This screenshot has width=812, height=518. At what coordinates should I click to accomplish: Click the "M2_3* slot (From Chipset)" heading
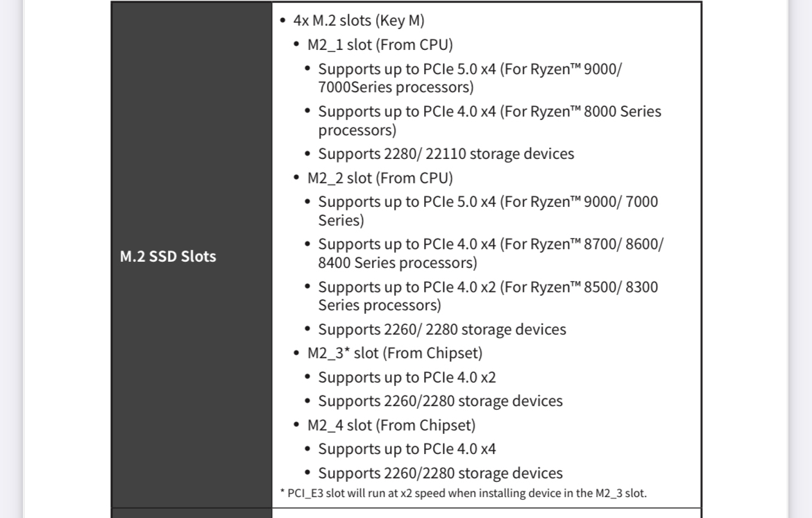pyautogui.click(x=394, y=353)
